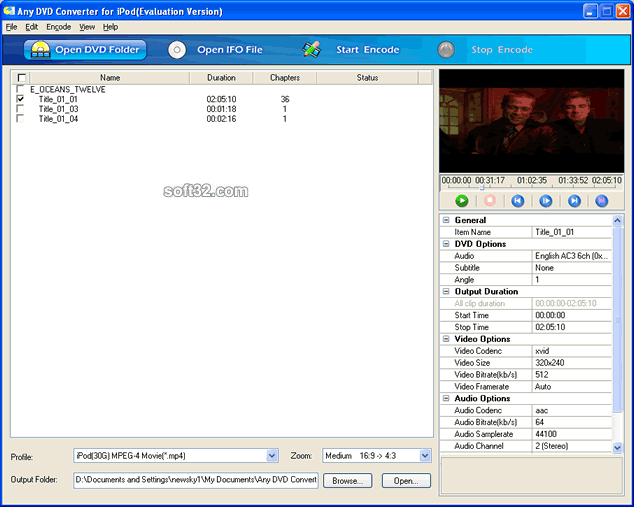The width and height of the screenshot is (634, 507).
Task: Click the property panel scroll up arrow
Action: (x=617, y=220)
